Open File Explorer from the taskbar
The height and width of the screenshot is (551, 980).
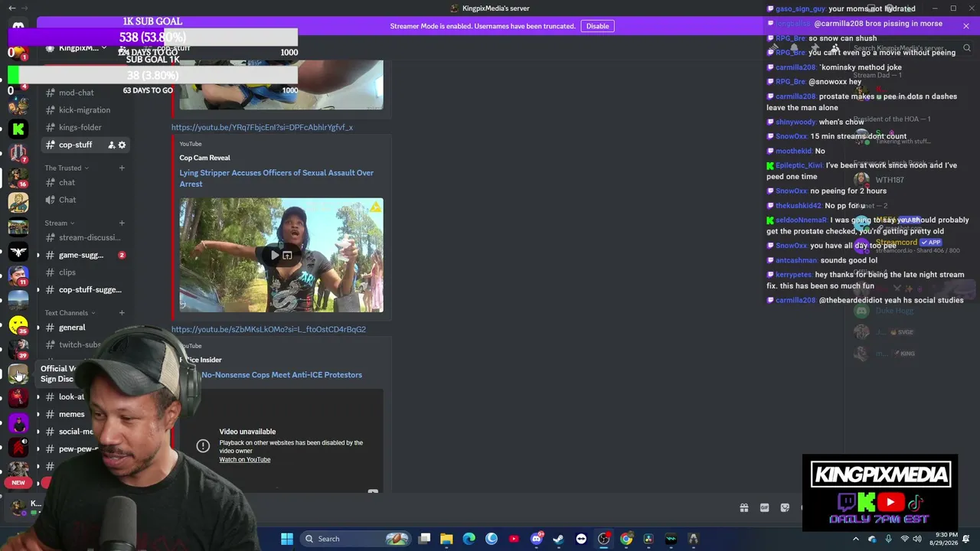[x=446, y=539]
